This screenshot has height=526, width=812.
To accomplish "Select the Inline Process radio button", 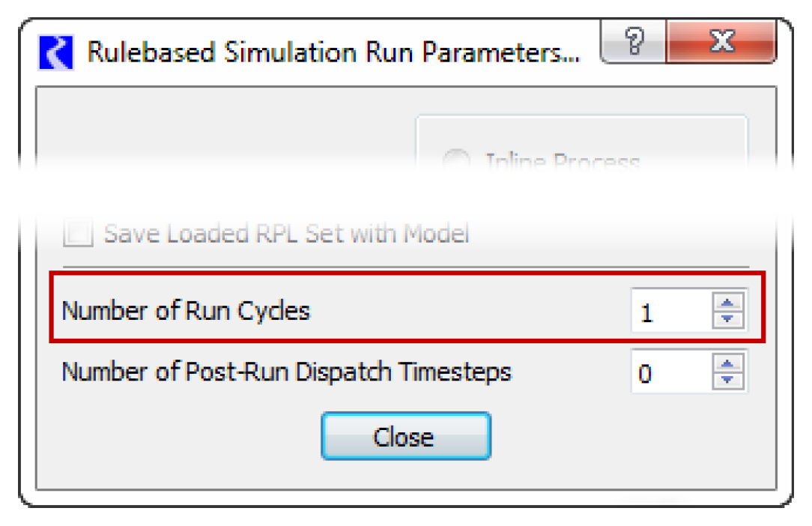I will coord(455,162).
